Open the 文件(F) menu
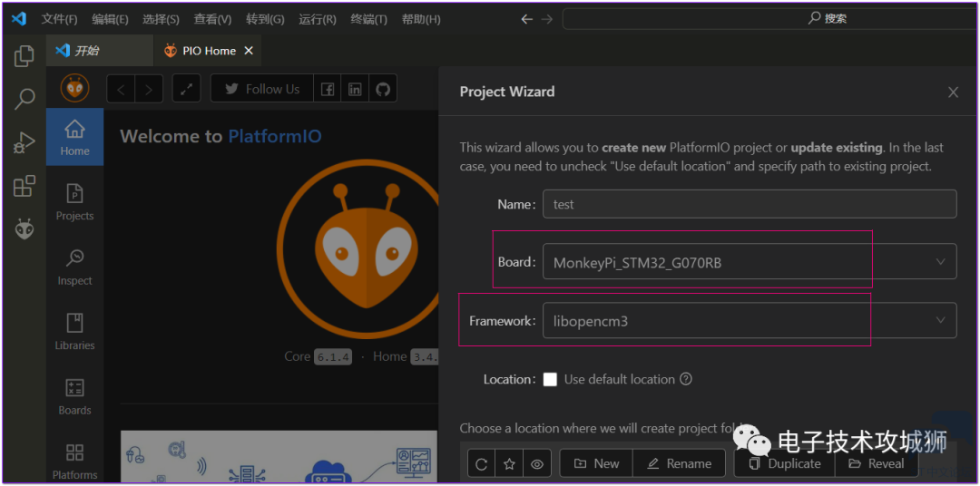The width and height of the screenshot is (980, 486). tap(59, 19)
